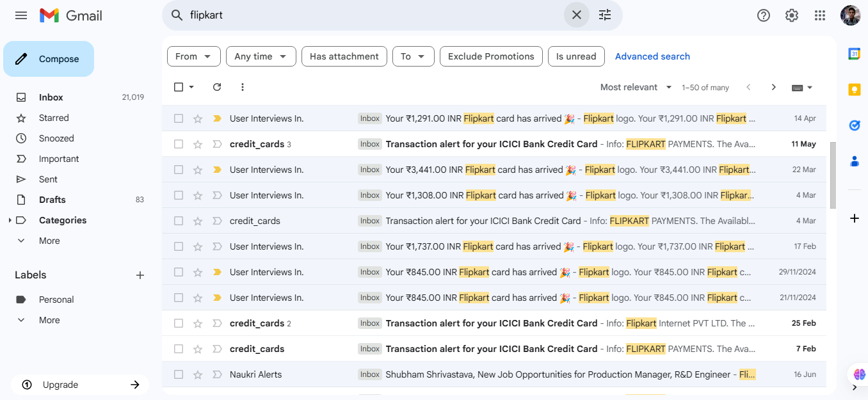Screen dimensions: 868x400
Task: Open the account profile picture
Action: point(851,15)
